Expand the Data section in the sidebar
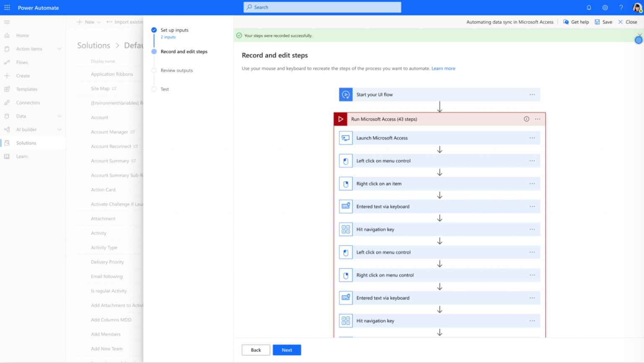Image resolution: width=644 pixels, height=363 pixels. [60, 116]
